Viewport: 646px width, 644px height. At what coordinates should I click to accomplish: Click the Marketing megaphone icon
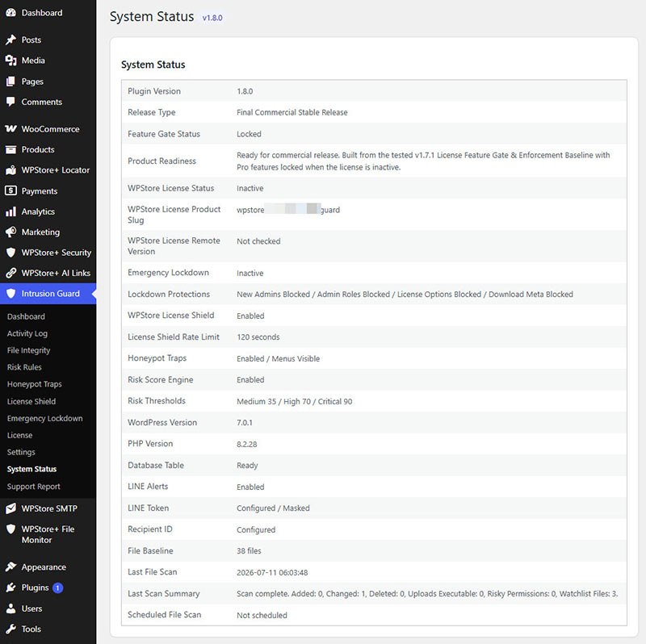point(10,232)
